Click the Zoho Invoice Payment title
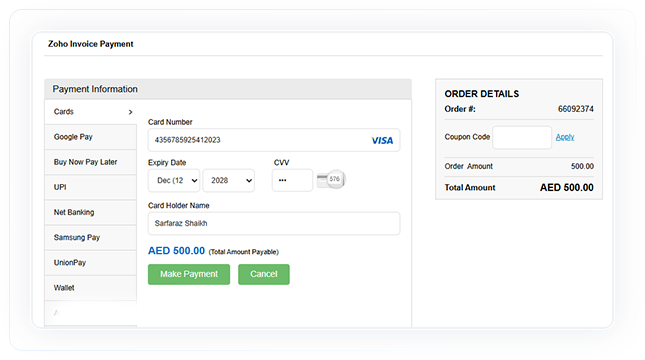 click(x=90, y=44)
